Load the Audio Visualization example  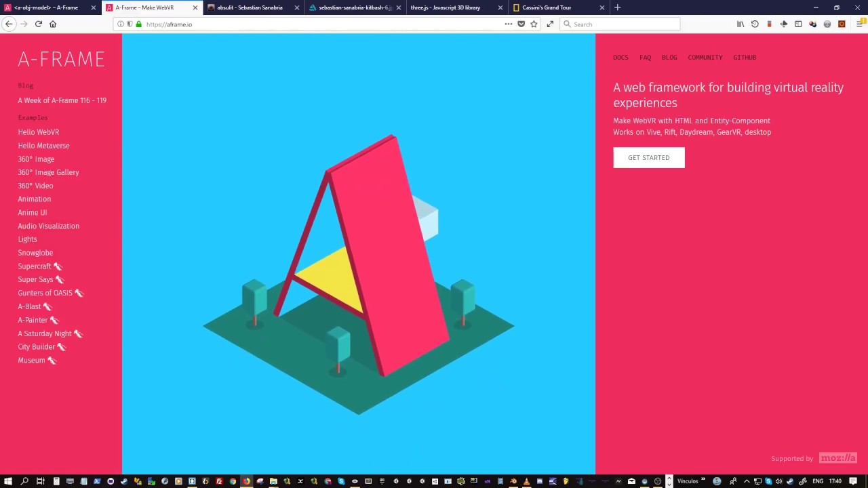(49, 226)
